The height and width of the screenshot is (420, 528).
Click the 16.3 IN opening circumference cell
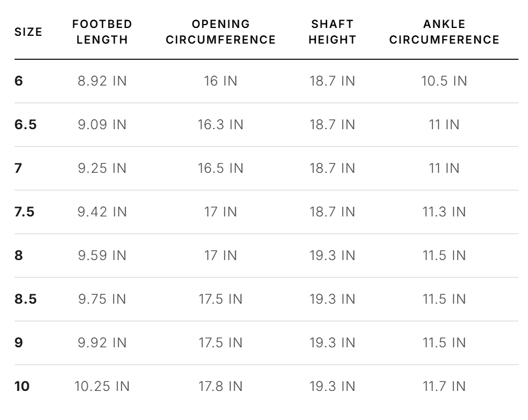pos(221,125)
